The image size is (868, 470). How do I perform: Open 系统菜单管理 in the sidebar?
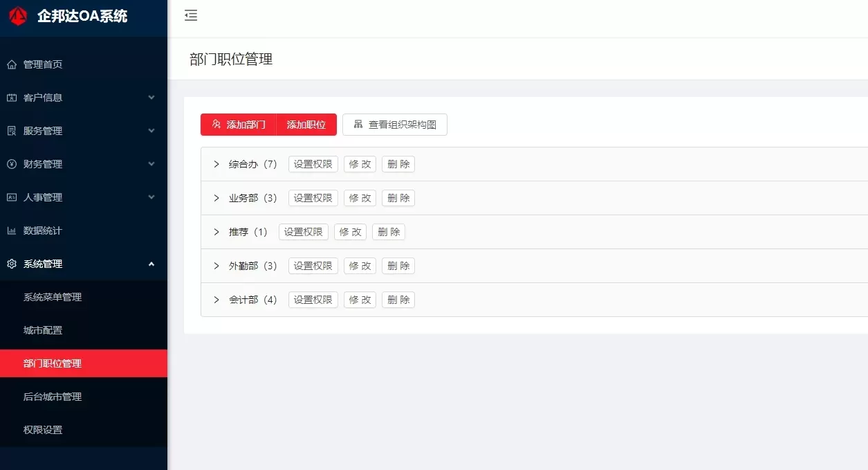pos(53,297)
